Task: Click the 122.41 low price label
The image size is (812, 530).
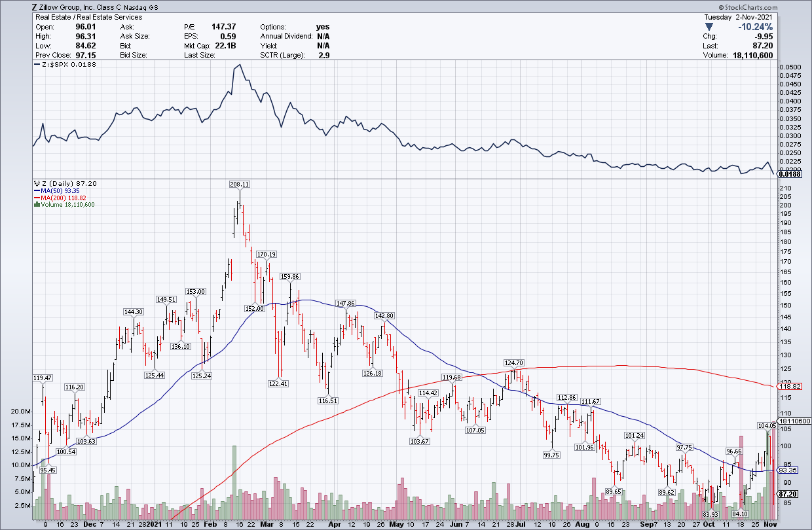Action: pyautogui.click(x=279, y=383)
